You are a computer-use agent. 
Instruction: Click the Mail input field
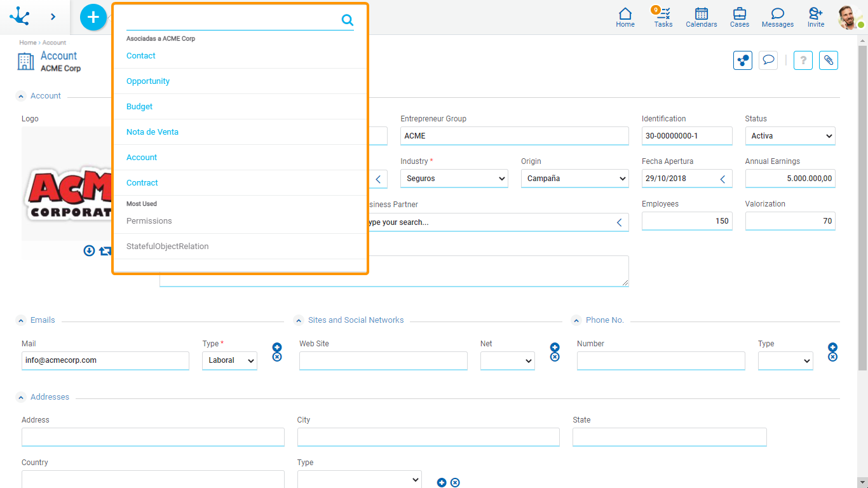[105, 360]
